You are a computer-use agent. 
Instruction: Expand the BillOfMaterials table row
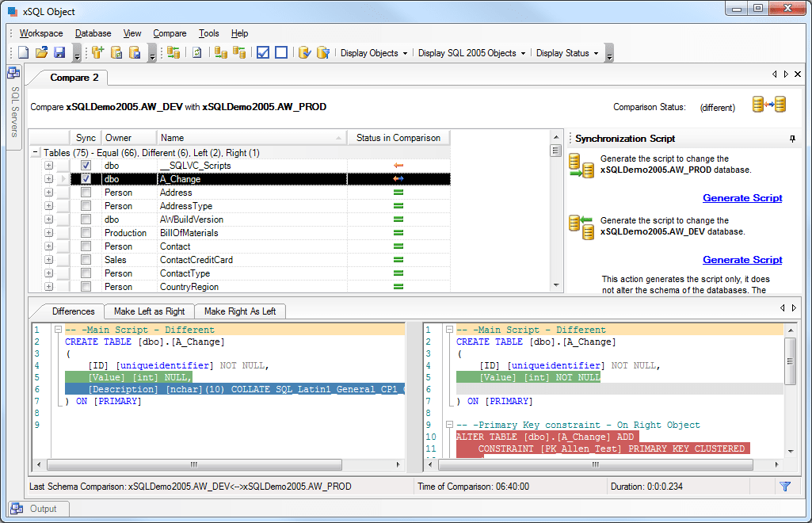coord(48,232)
